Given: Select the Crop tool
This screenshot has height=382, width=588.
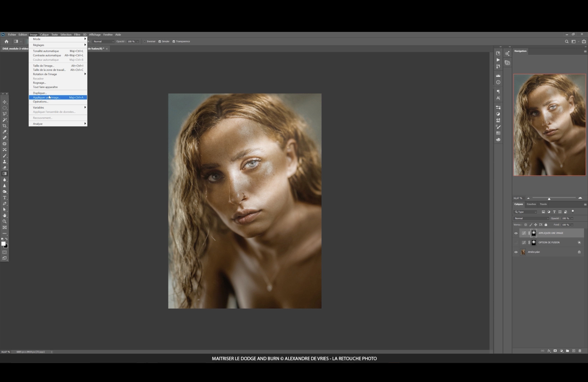Looking at the screenshot, I should pos(4,126).
